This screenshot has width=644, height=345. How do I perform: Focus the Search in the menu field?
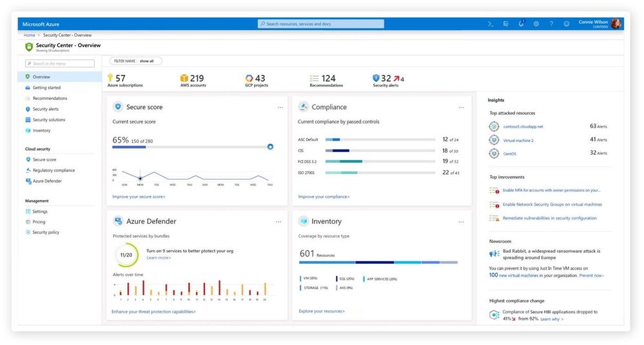60,63
